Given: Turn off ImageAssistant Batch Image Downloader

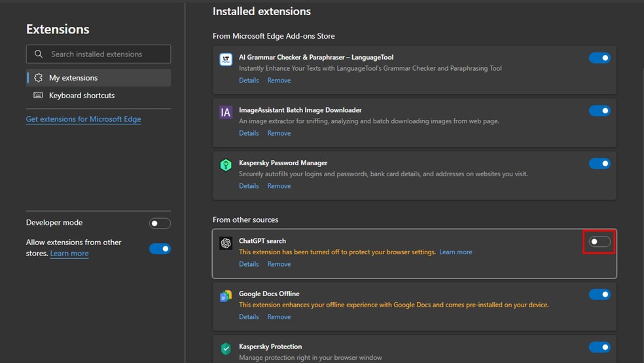Looking at the screenshot, I should [599, 111].
